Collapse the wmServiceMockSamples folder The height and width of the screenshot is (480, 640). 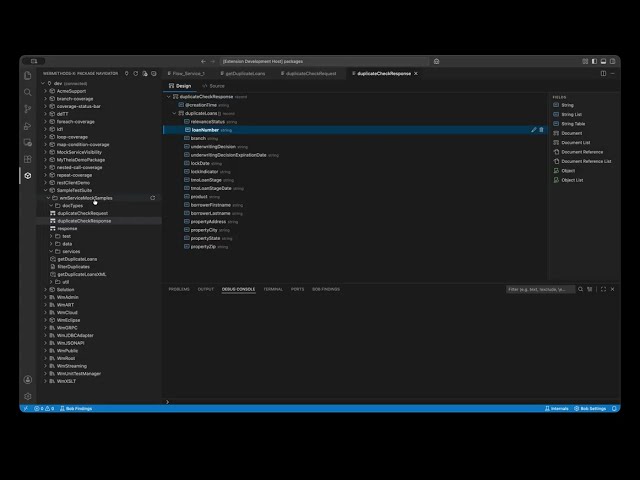click(x=49, y=198)
